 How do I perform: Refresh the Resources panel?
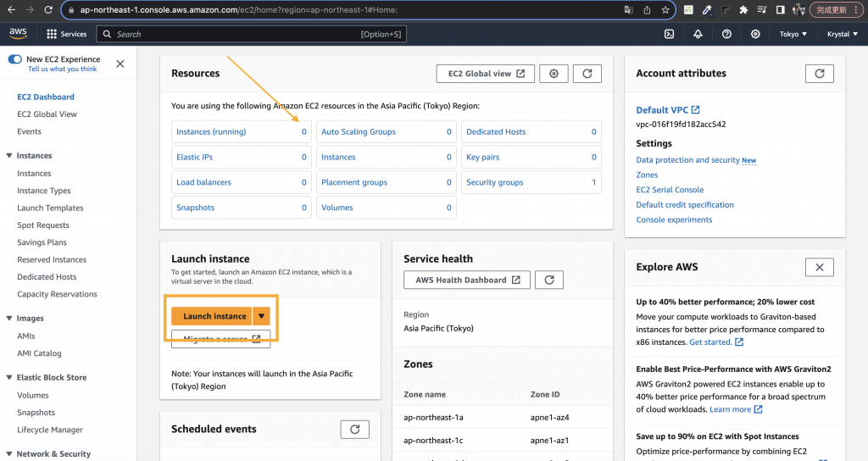pos(587,74)
